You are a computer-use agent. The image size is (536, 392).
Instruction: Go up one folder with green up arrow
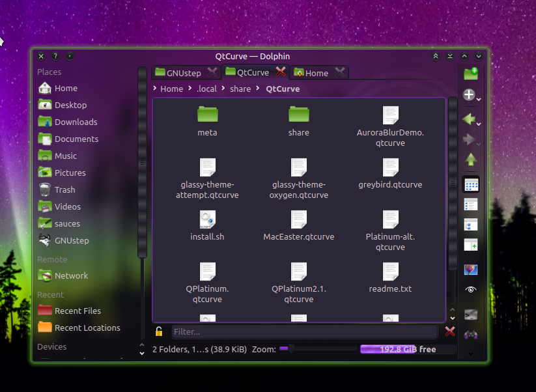coord(471,160)
